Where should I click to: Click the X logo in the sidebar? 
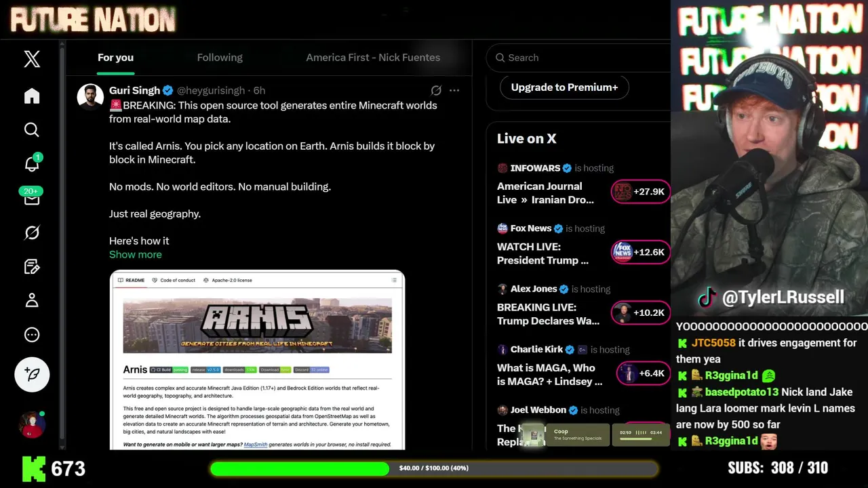coord(32,59)
